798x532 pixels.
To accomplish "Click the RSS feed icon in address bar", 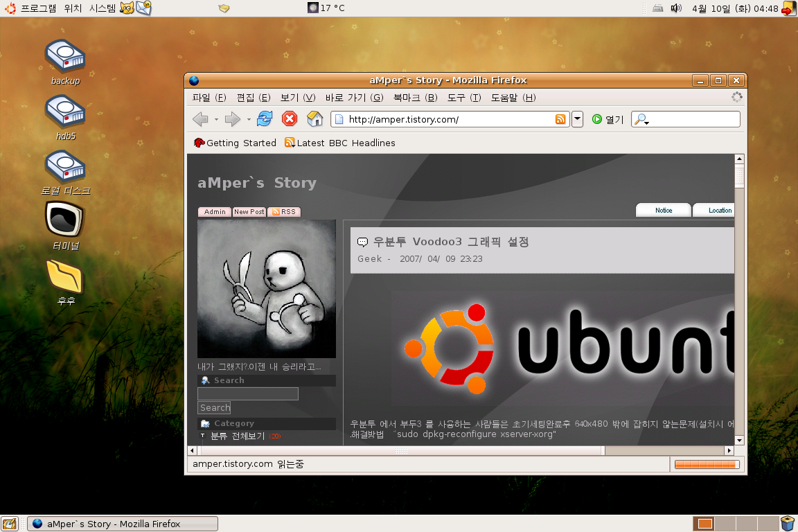I will tap(560, 119).
